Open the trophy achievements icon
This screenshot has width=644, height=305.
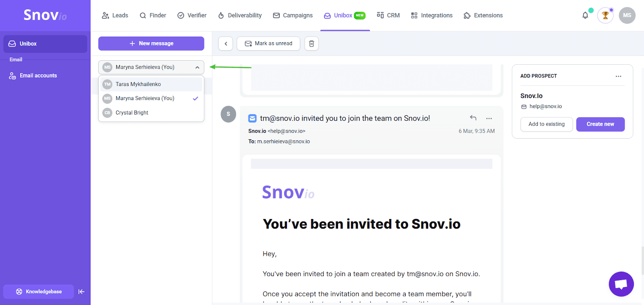605,16
